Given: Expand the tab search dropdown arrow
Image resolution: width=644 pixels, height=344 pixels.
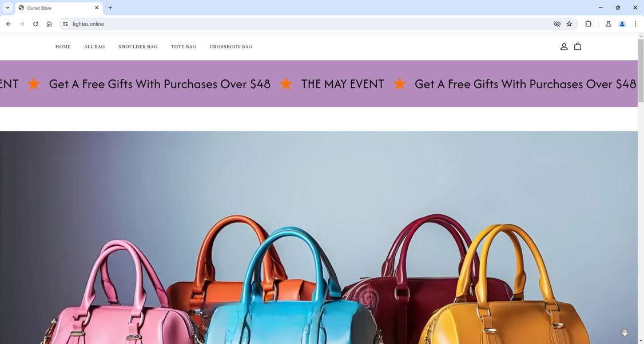Looking at the screenshot, I should 7,7.
